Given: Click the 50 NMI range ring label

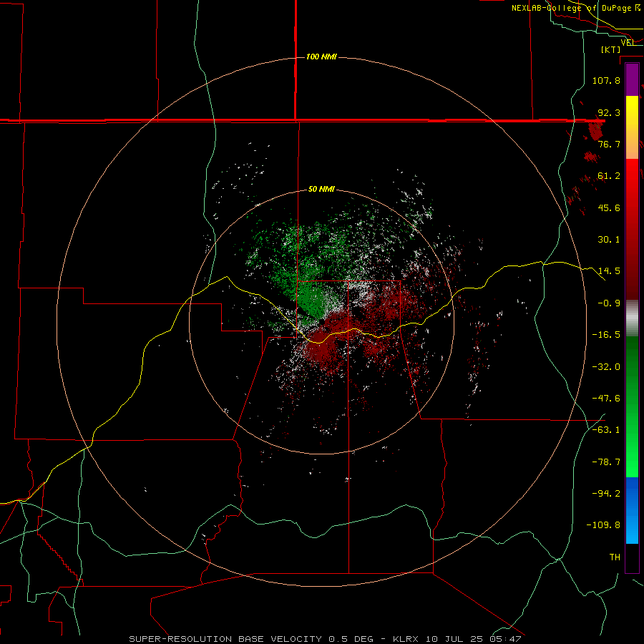Looking at the screenshot, I should pos(321,189).
